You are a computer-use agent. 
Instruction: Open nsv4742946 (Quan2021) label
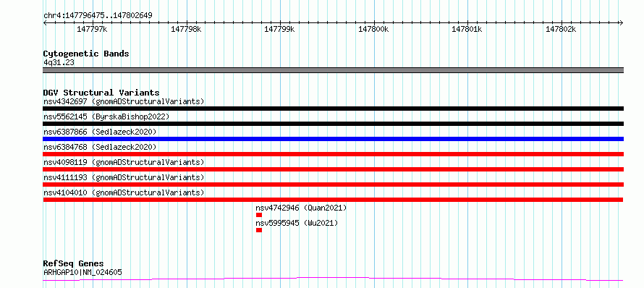pyautogui.click(x=301, y=208)
